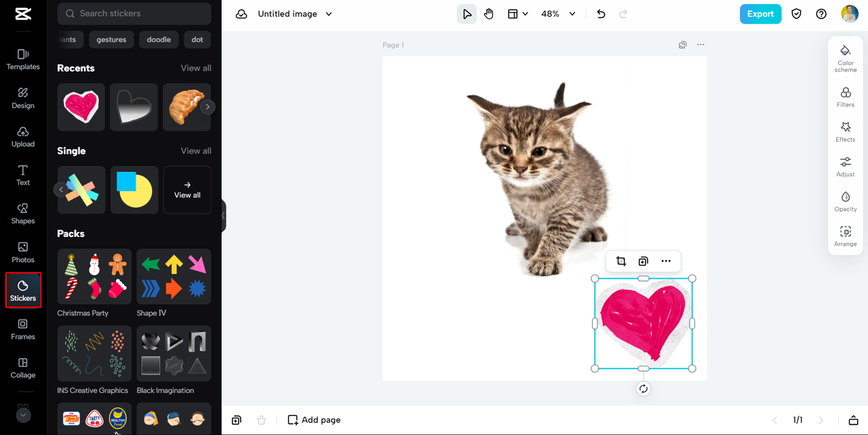Duplicate page icon above canvas
This screenshot has width=868, height=435.
682,45
